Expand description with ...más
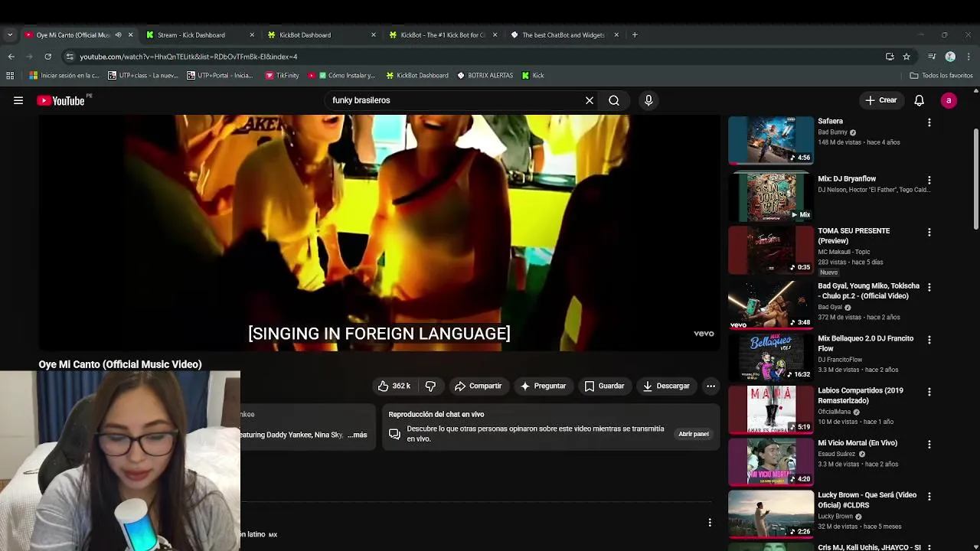This screenshot has width=980, height=551. [357, 435]
